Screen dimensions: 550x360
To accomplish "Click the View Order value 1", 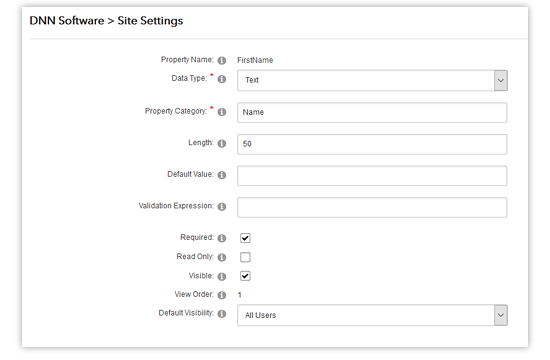I will coord(240,295).
